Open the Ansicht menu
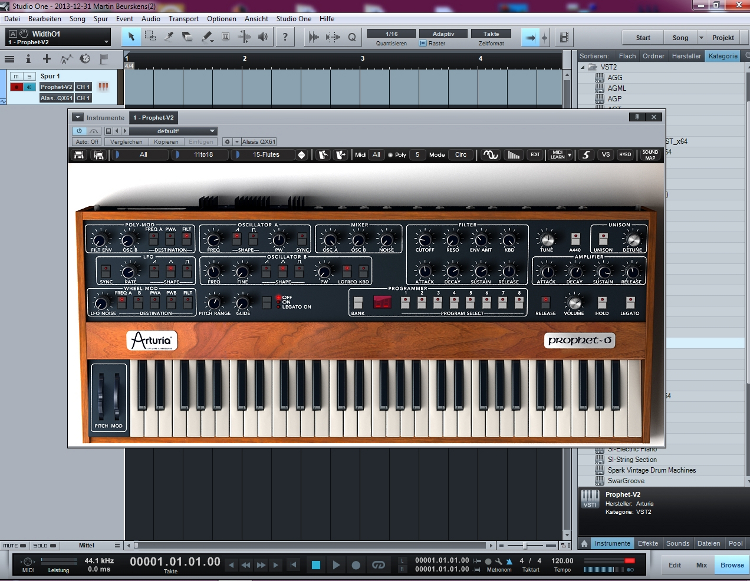The height and width of the screenshot is (581, 750). tap(256, 19)
